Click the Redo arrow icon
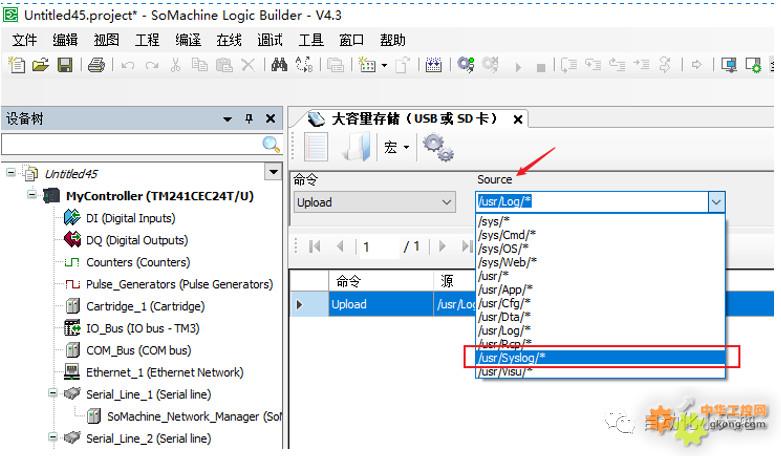 coord(152,65)
